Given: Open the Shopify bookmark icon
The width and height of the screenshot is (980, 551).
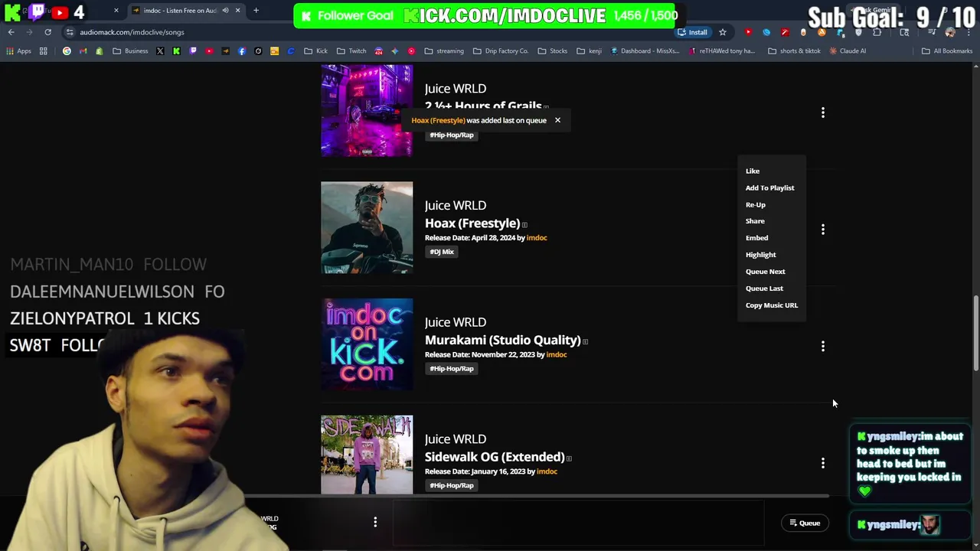Looking at the screenshot, I should pos(100,51).
